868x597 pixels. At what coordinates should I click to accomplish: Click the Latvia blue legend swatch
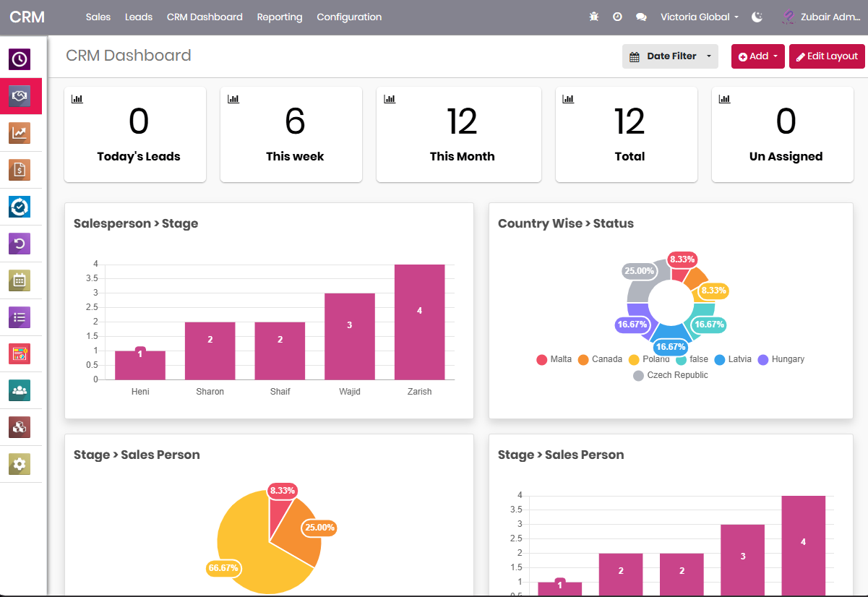720,360
